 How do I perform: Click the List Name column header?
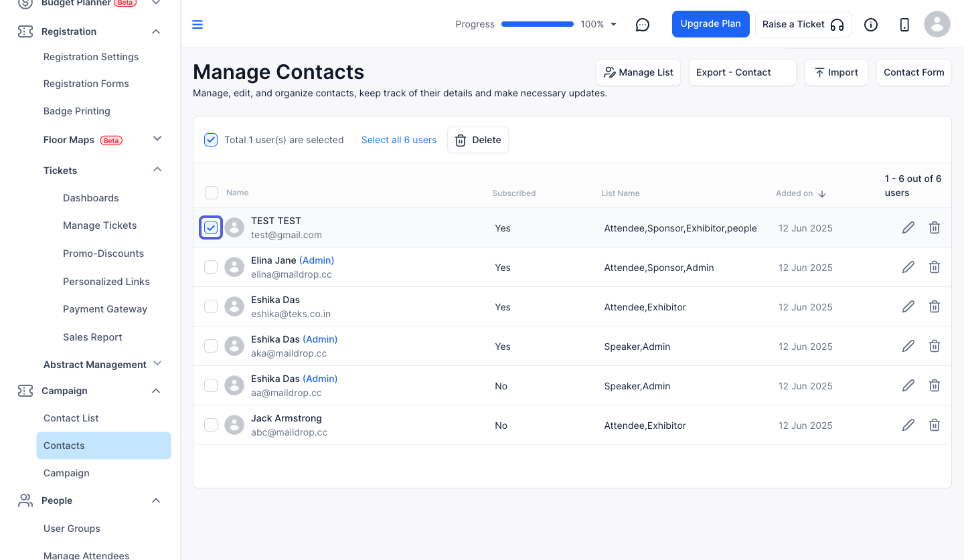621,193
